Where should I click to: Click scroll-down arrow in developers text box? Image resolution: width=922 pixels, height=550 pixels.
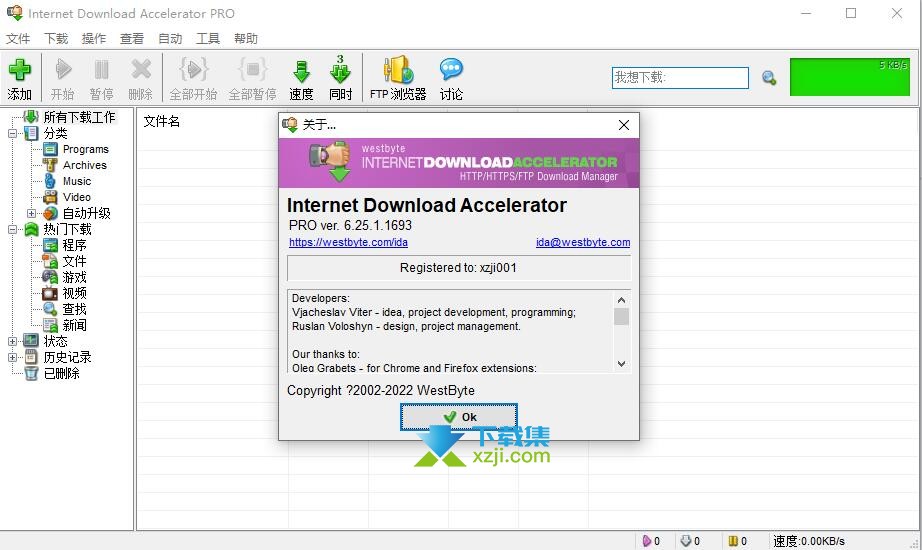pos(622,364)
